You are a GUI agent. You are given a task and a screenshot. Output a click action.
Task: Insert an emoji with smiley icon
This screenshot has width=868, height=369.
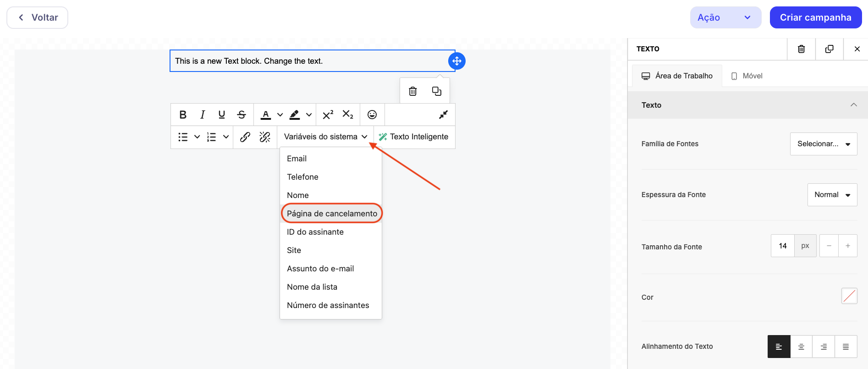click(372, 115)
